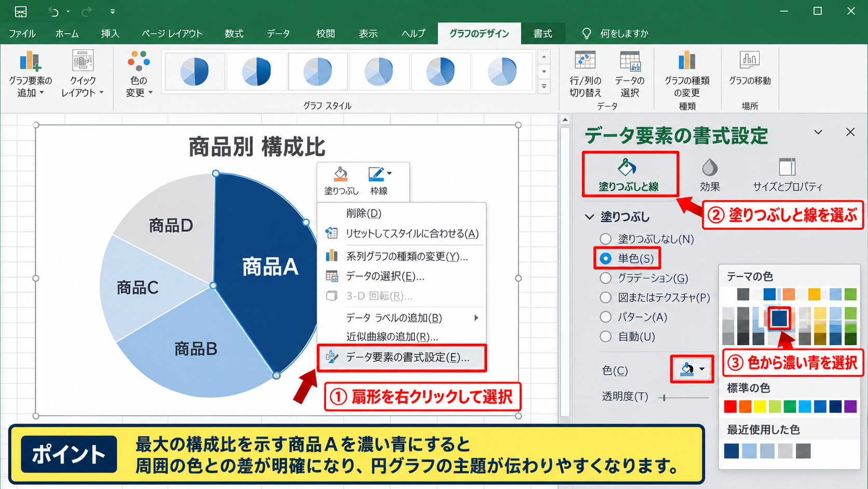Image resolution: width=868 pixels, height=489 pixels.
Task: Click the グラフ要素の追加 icon
Action: pos(30,61)
